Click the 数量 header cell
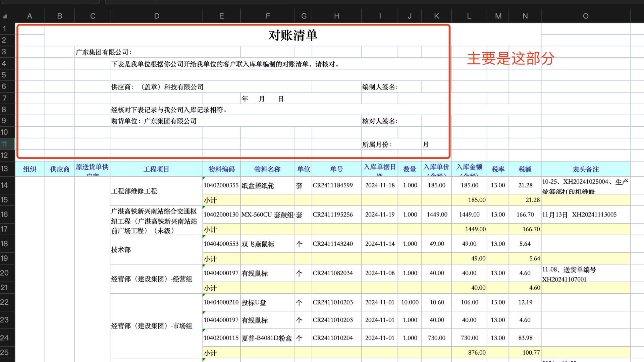The image size is (644, 362). pos(410,169)
